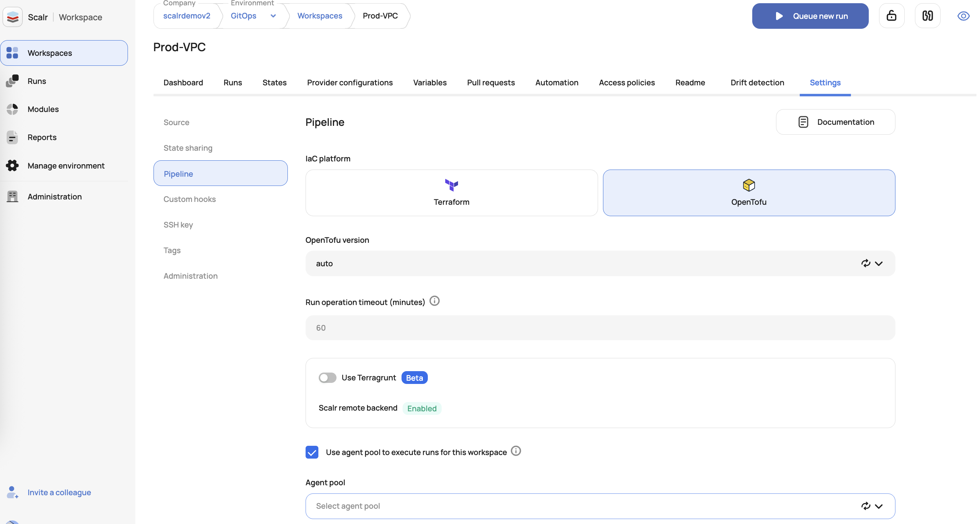The width and height of the screenshot is (980, 524).
Task: Switch to the Variables tab
Action: [430, 82]
